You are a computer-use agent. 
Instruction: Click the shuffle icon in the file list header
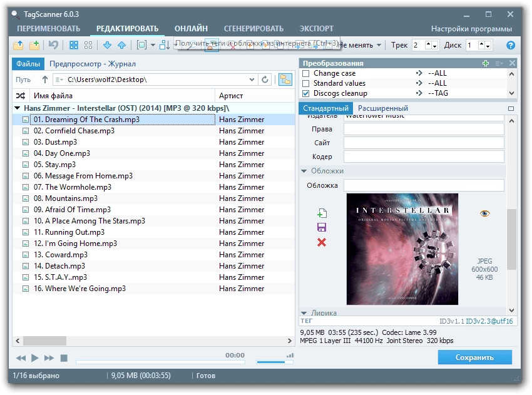(21, 96)
